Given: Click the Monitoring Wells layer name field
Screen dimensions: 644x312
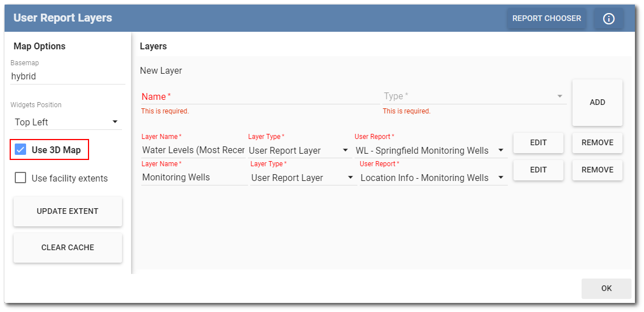Looking at the screenshot, I should click(x=194, y=178).
